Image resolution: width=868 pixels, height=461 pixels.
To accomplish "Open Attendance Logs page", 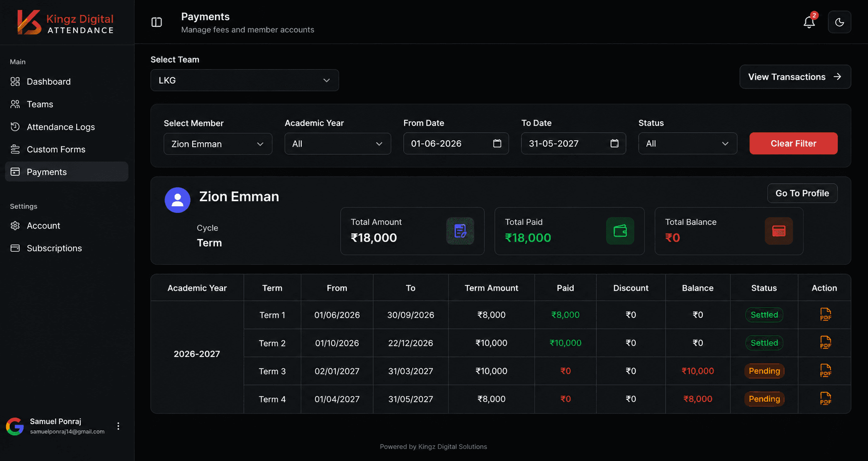I will [x=67, y=127].
